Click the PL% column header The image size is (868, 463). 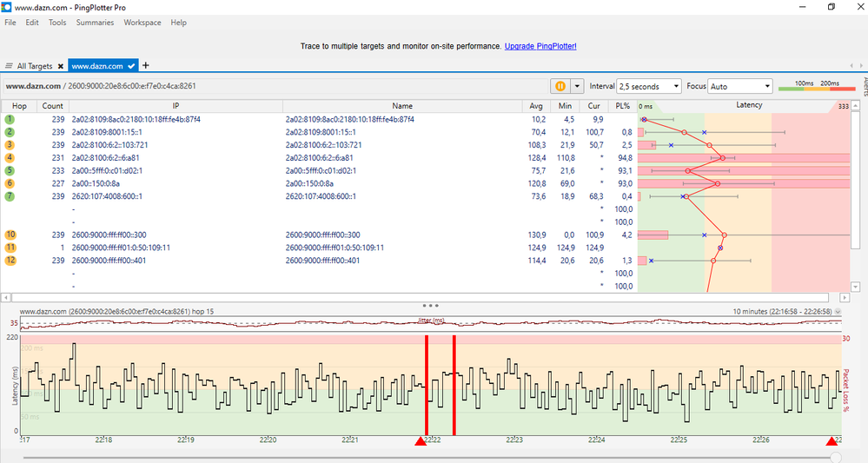pos(622,106)
